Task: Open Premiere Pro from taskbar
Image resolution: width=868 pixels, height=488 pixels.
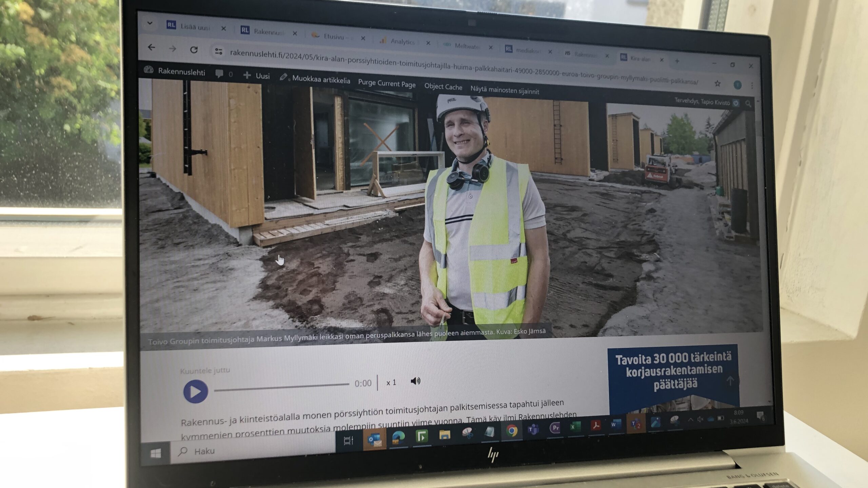Action: (555, 428)
